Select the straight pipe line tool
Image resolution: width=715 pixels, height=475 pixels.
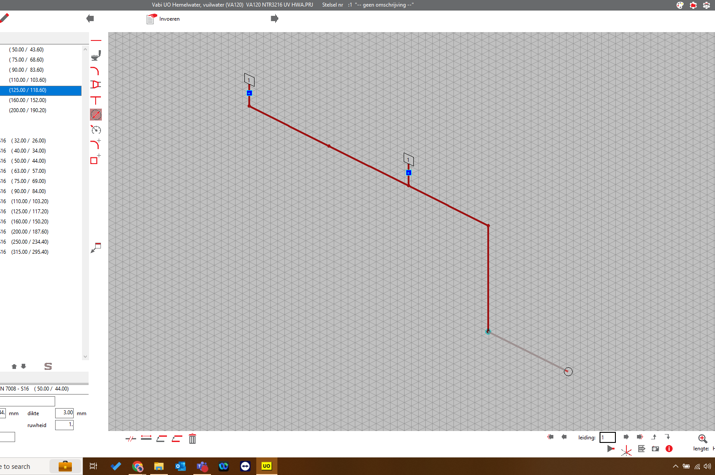click(96, 41)
